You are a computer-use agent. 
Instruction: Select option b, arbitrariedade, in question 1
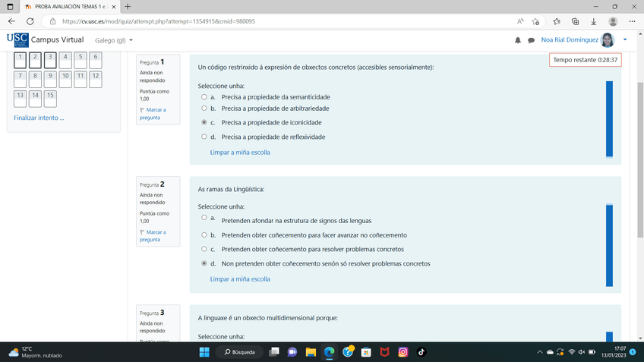click(204, 109)
